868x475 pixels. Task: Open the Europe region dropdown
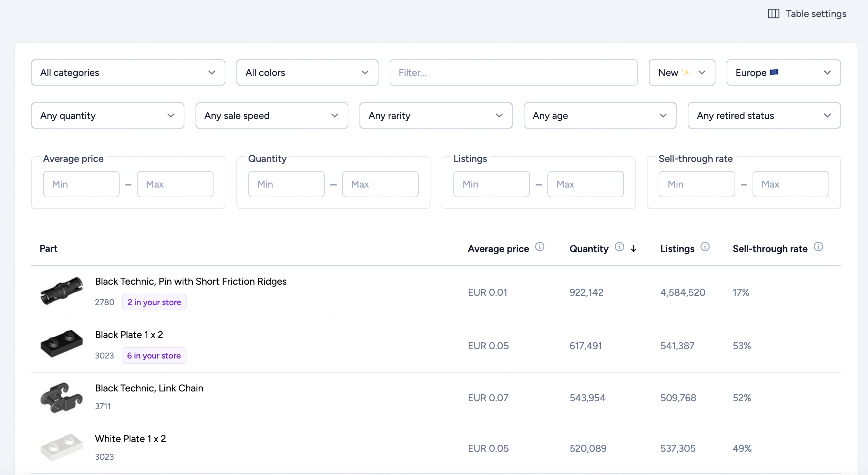pos(783,72)
